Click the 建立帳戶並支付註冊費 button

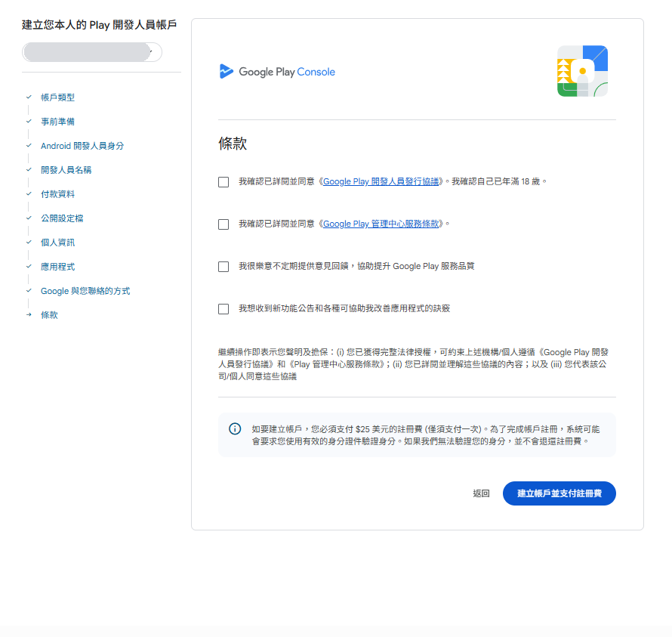[559, 493]
